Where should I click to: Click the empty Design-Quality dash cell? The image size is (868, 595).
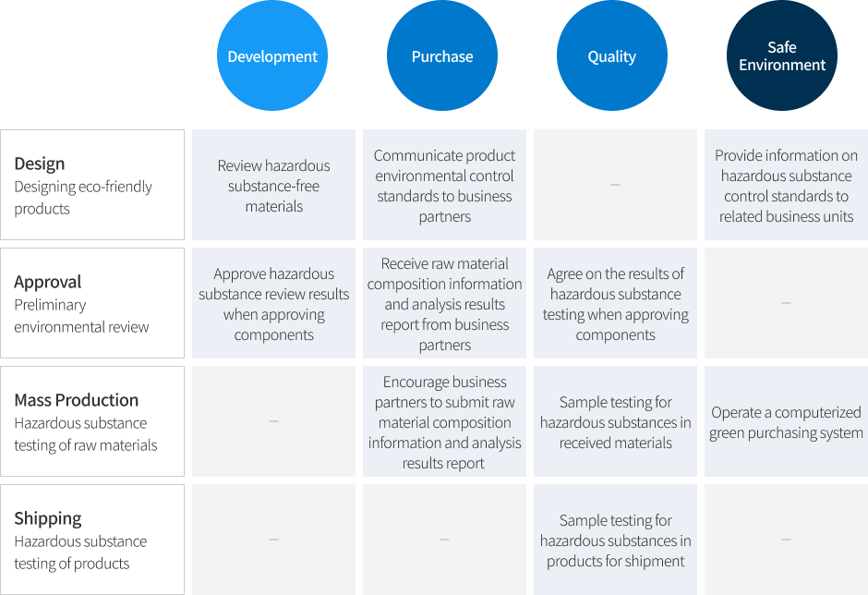(x=616, y=185)
